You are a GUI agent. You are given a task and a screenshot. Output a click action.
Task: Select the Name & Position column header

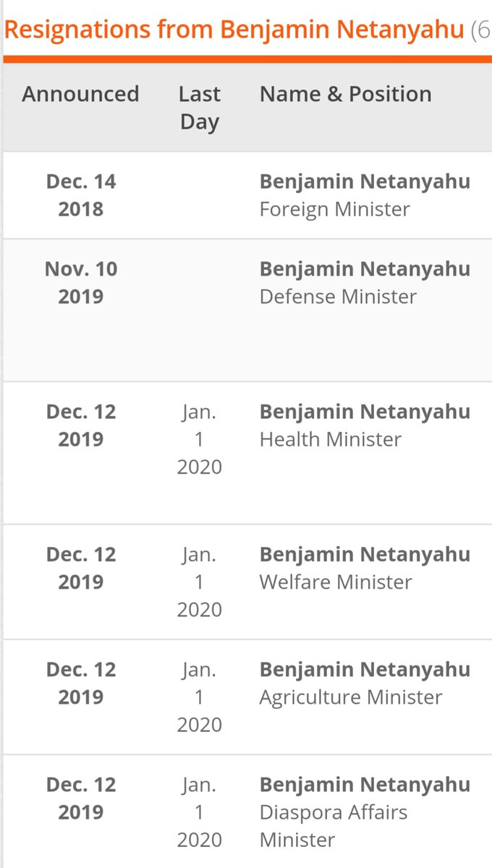(345, 94)
